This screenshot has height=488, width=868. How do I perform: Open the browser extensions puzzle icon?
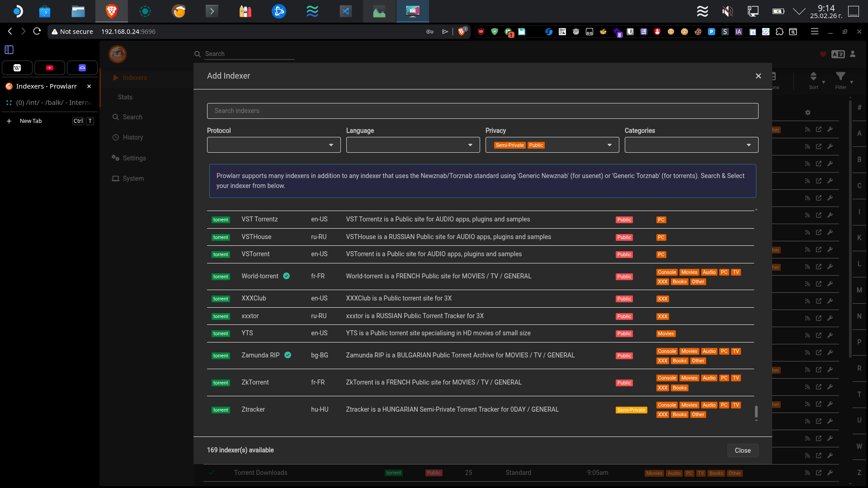[x=779, y=32]
